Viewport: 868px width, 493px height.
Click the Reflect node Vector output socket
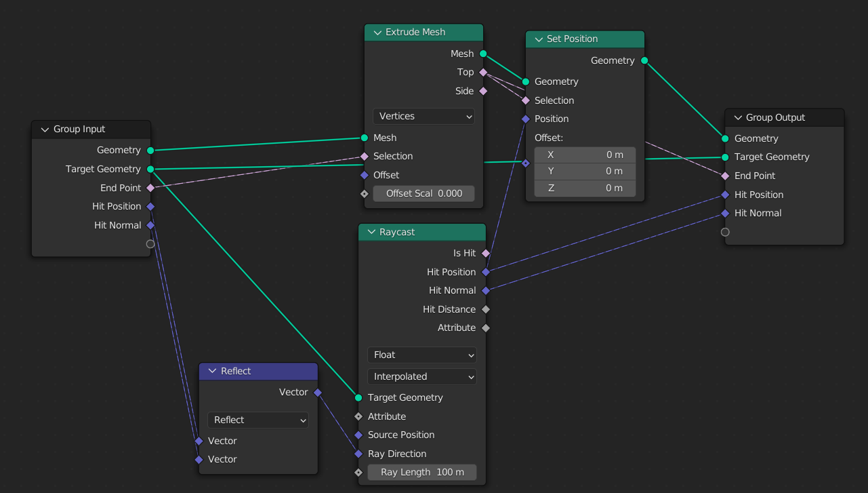point(318,392)
